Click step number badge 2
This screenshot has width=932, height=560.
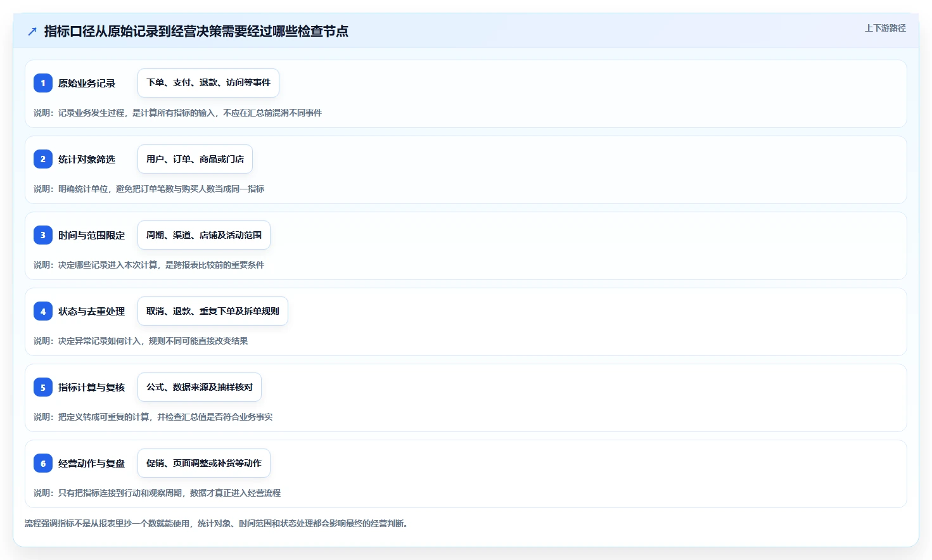tap(43, 159)
